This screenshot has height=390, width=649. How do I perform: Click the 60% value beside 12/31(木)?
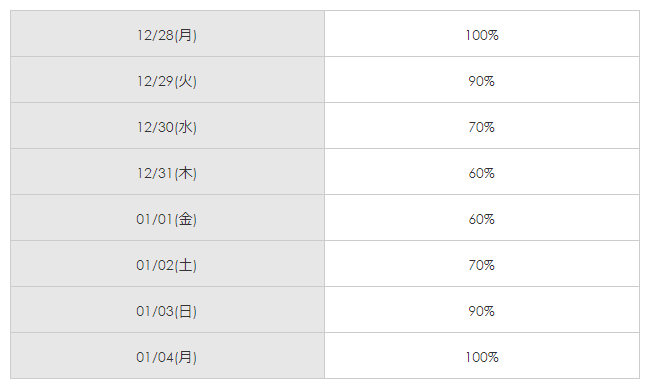click(x=482, y=173)
